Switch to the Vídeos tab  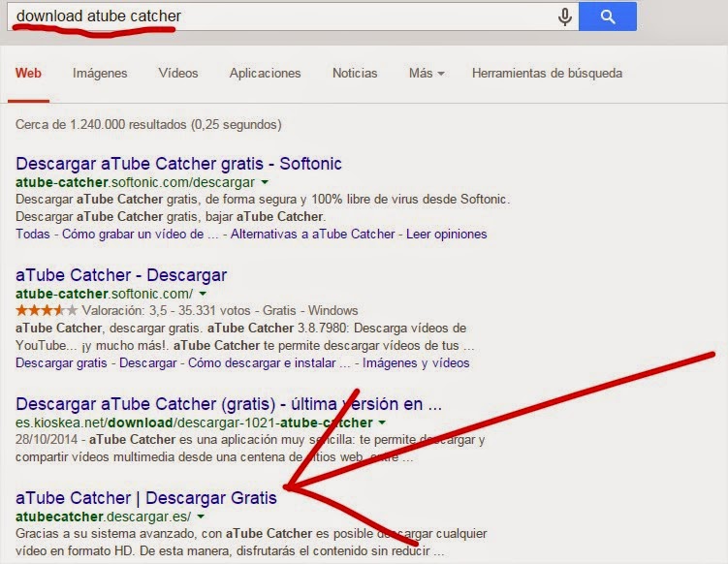point(178,73)
